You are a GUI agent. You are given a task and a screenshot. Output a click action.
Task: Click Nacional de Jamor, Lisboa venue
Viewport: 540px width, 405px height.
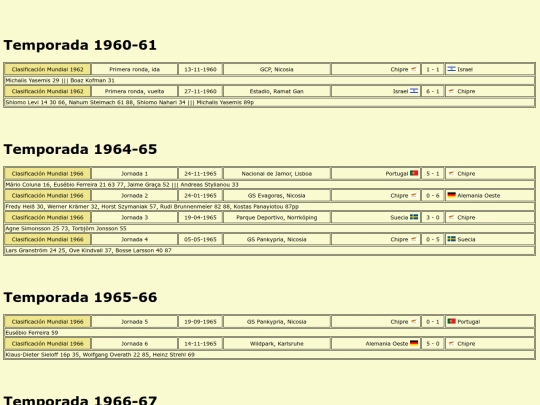[277, 174]
